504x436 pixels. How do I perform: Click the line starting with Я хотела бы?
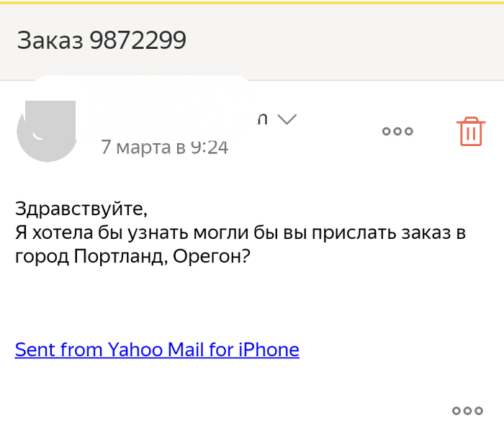[240, 232]
